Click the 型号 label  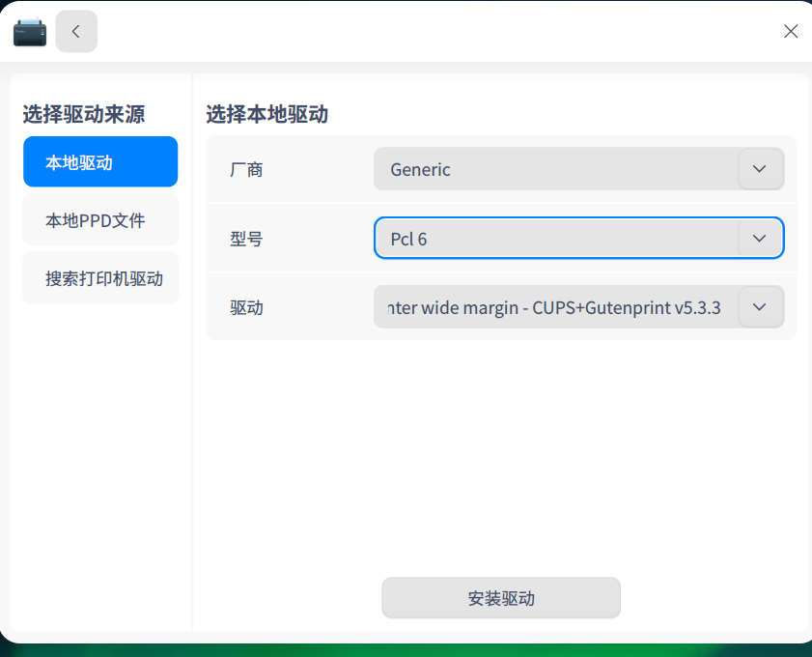pyautogui.click(x=246, y=239)
